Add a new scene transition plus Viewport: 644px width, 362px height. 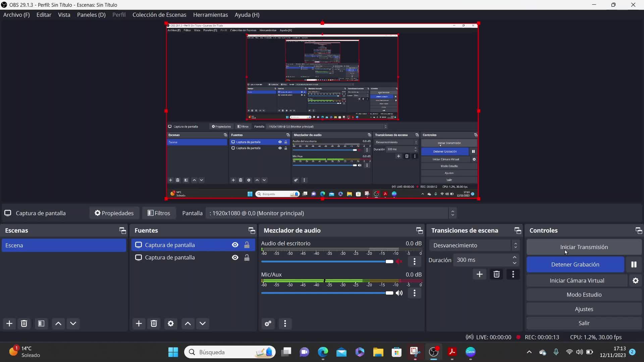(x=479, y=275)
